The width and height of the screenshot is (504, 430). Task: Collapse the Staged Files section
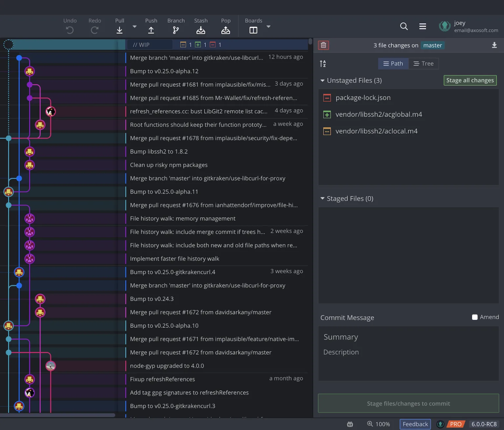pyautogui.click(x=323, y=199)
